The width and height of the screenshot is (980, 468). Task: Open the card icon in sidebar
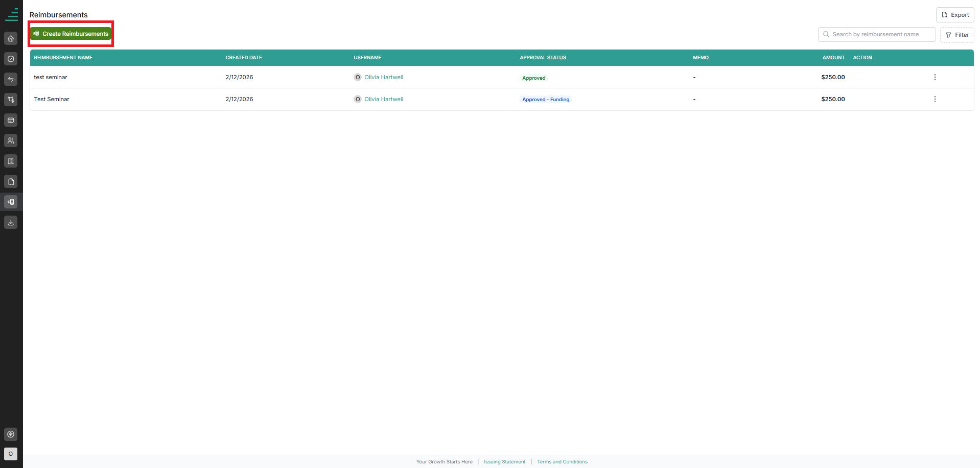tap(11, 120)
